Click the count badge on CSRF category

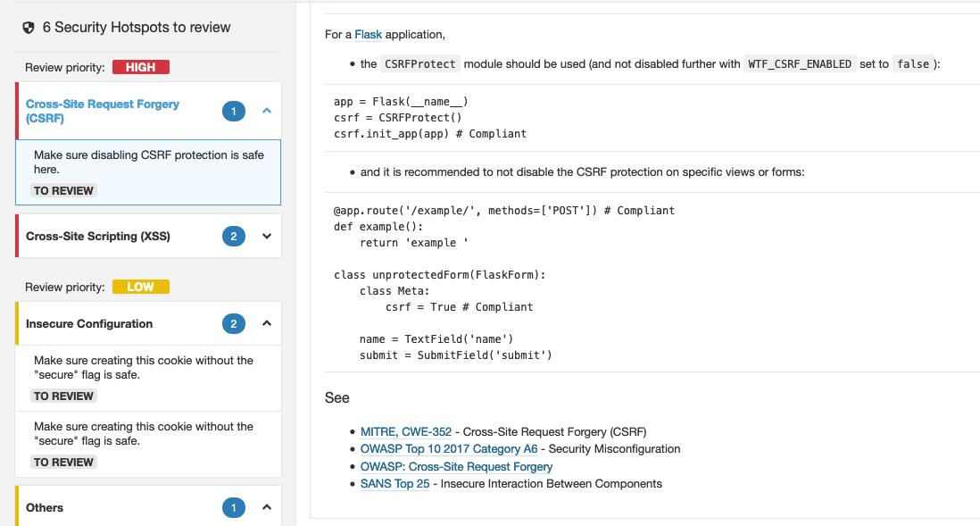pos(234,112)
